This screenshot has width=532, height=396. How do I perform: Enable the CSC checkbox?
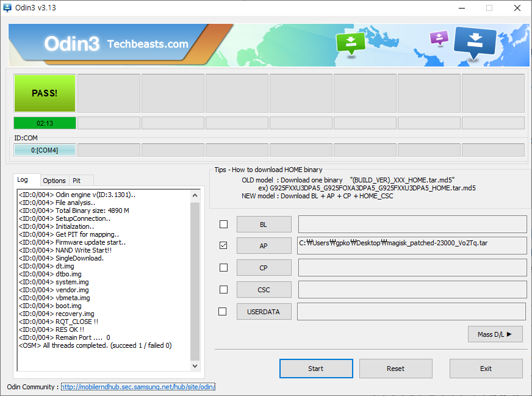pyautogui.click(x=223, y=289)
